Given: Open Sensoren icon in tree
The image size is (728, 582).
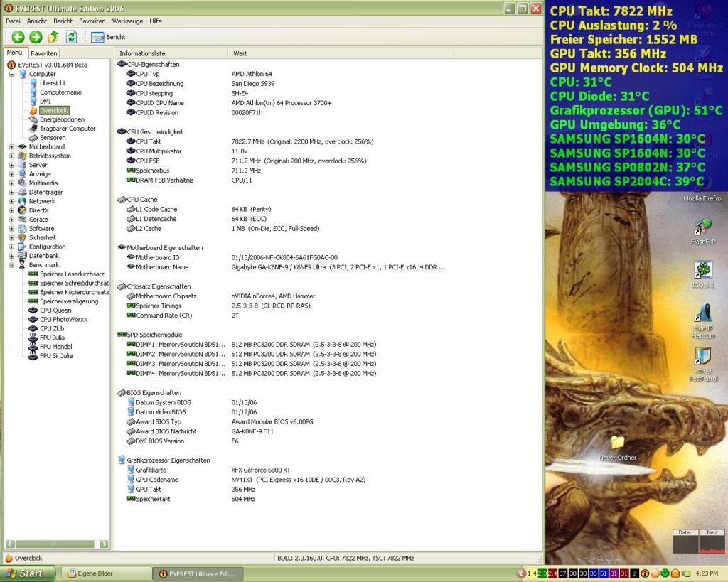Looking at the screenshot, I should pyautogui.click(x=33, y=138).
